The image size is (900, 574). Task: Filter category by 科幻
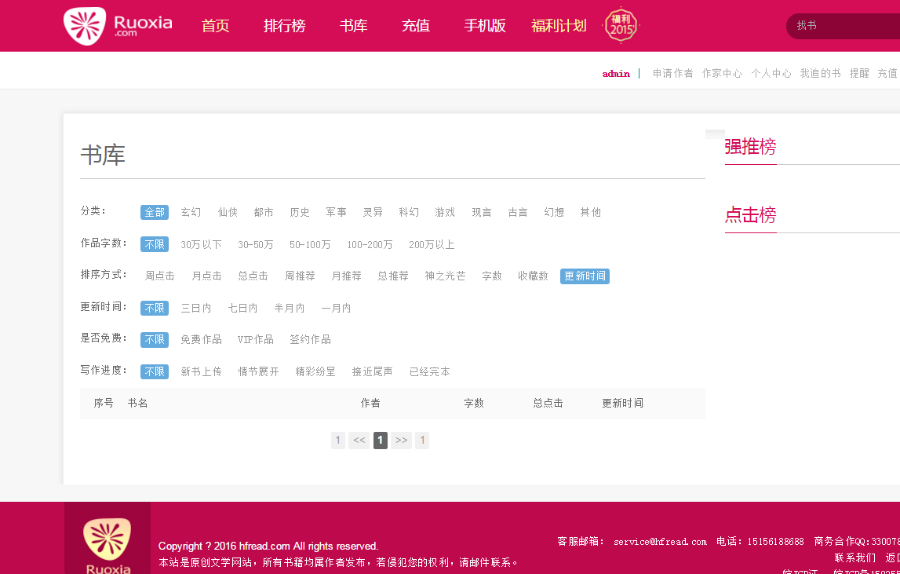[409, 212]
